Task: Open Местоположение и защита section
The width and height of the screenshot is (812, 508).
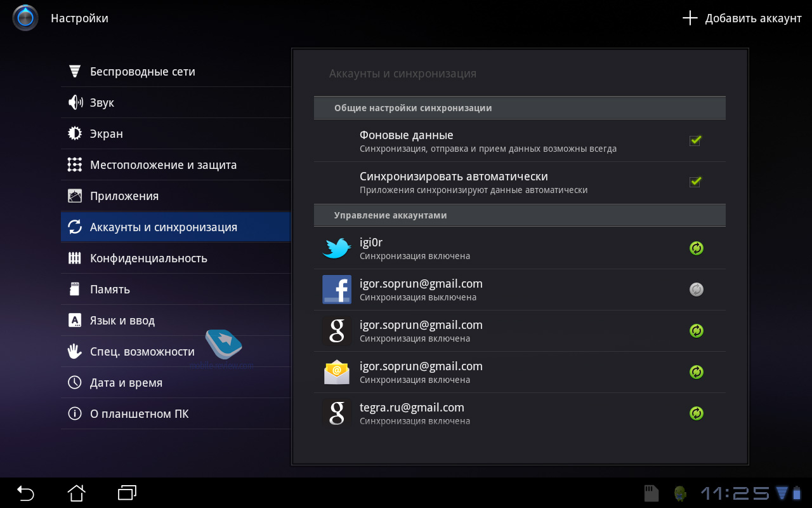Action: 163,165
